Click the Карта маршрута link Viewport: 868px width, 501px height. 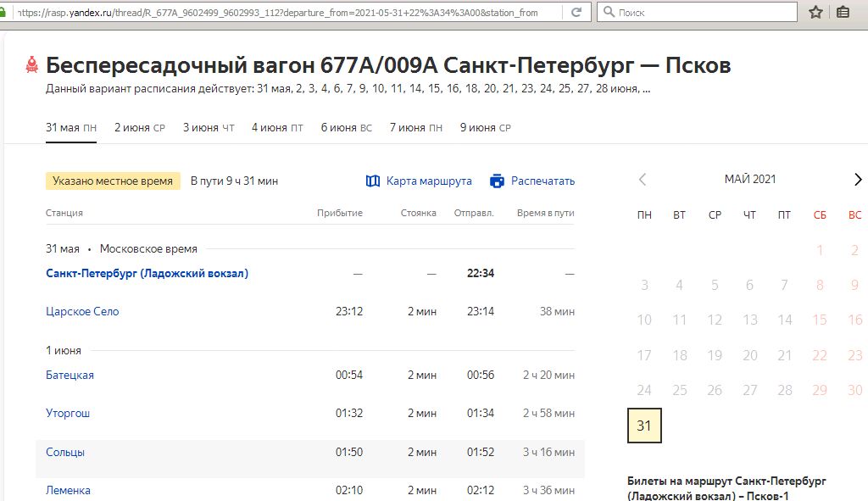429,181
